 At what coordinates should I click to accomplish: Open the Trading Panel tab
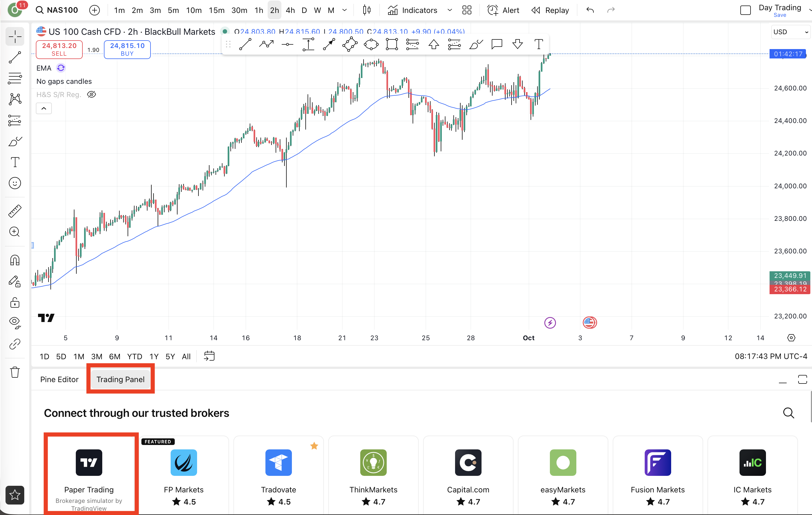point(120,379)
